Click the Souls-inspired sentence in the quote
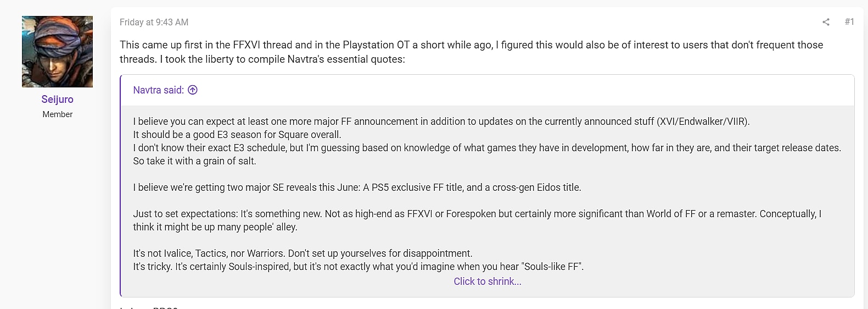Image resolution: width=868 pixels, height=309 pixels. click(358, 267)
